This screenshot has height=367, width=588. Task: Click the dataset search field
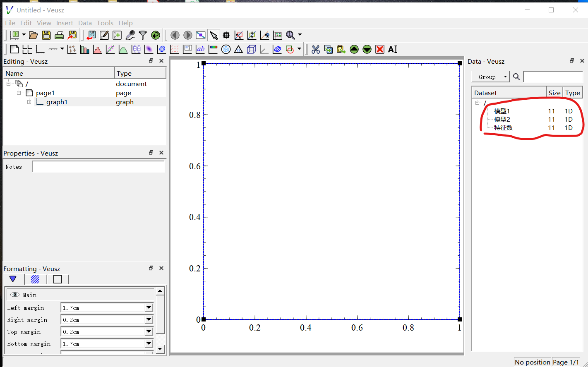[x=553, y=77]
